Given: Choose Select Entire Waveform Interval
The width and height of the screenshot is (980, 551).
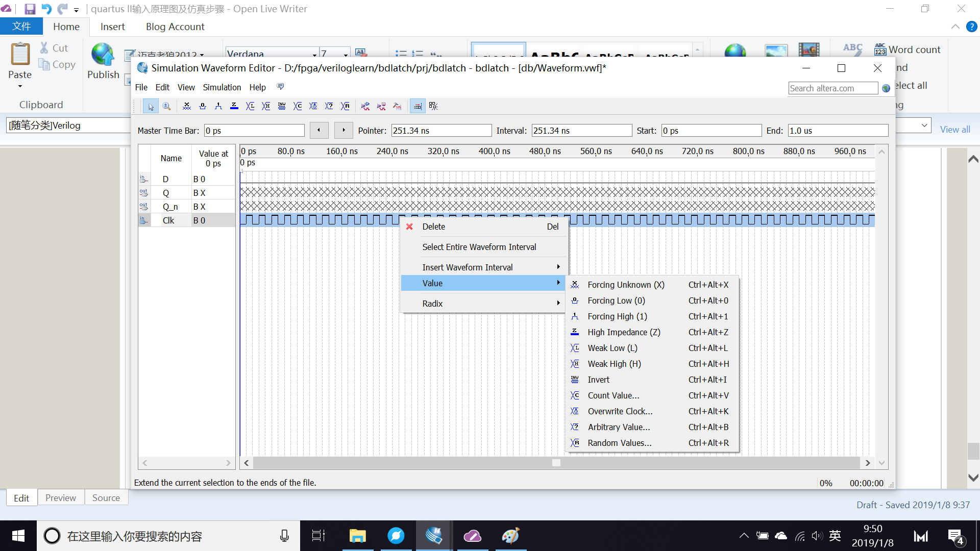Looking at the screenshot, I should (x=483, y=247).
